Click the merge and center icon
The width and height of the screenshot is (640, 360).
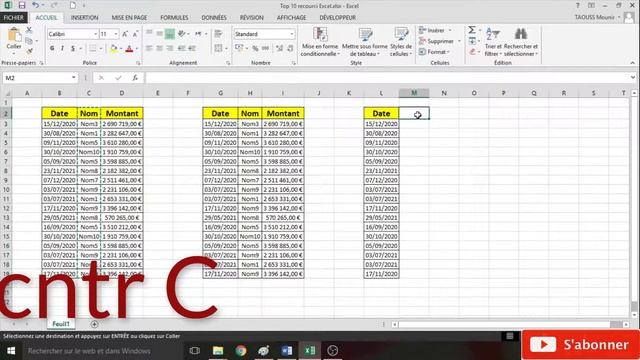click(x=218, y=49)
